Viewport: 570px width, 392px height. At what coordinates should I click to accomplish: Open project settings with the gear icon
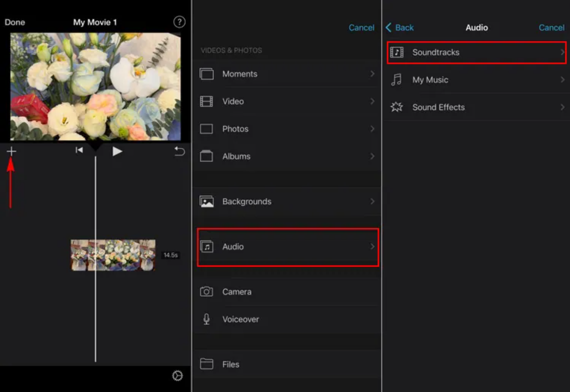(x=177, y=376)
